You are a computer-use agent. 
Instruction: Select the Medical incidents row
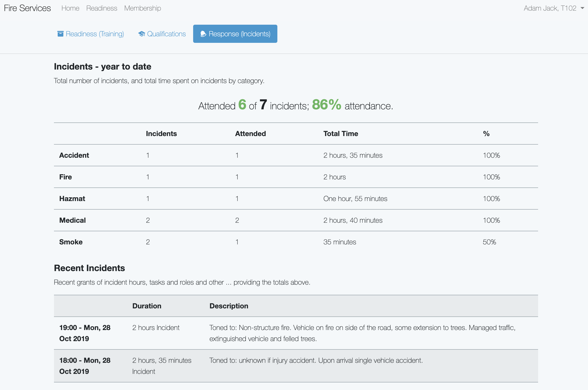click(x=72, y=220)
